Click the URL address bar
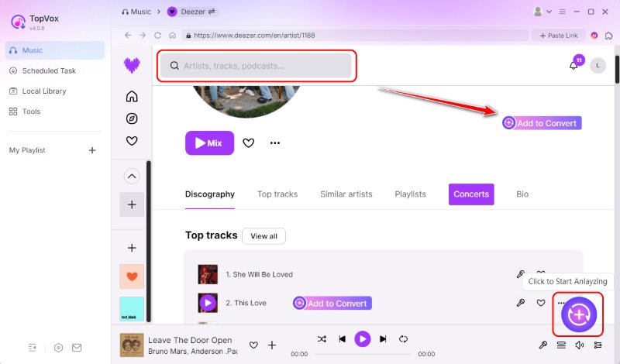Viewport: 620px width, 364px height. 355,35
